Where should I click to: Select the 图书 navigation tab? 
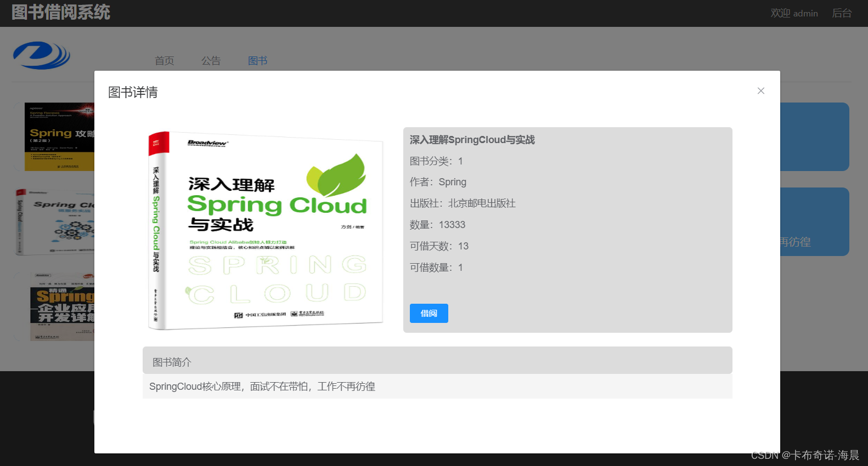257,61
